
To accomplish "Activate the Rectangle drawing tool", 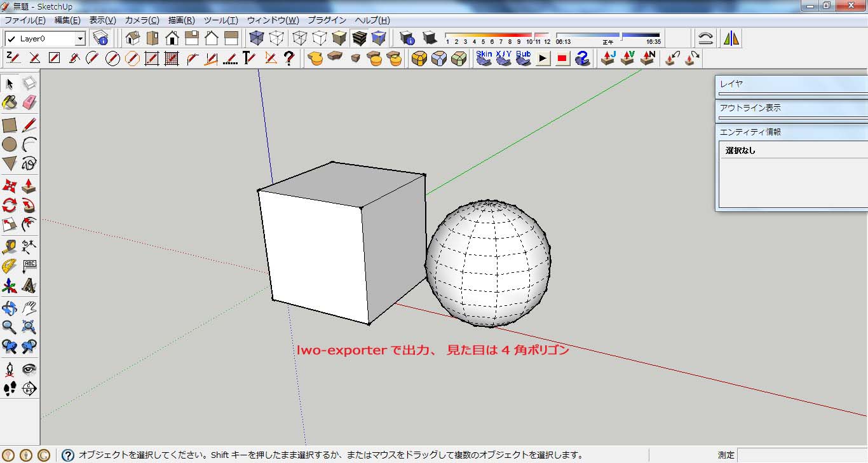I will coord(10,125).
